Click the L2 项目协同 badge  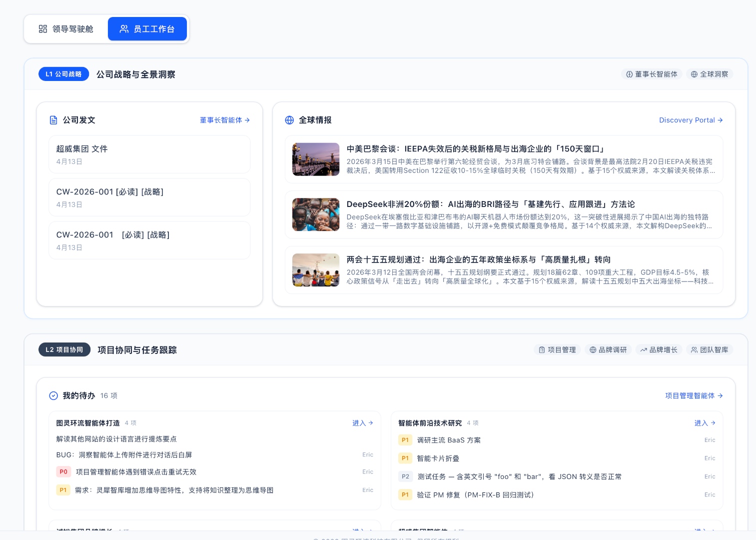tap(64, 349)
